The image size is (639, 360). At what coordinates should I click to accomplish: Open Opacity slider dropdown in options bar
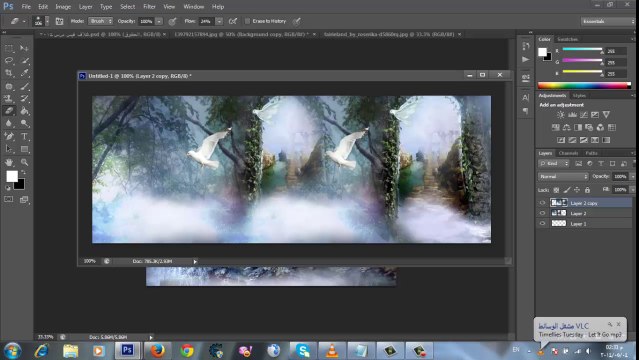point(159,21)
